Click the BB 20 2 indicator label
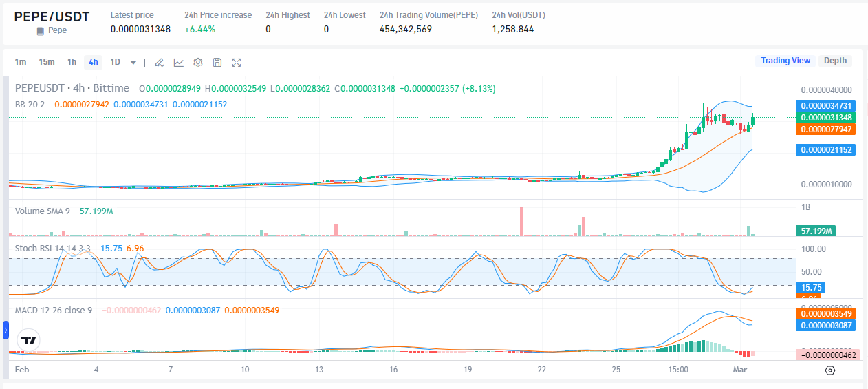Viewport: 868px width, 389px height. point(30,104)
